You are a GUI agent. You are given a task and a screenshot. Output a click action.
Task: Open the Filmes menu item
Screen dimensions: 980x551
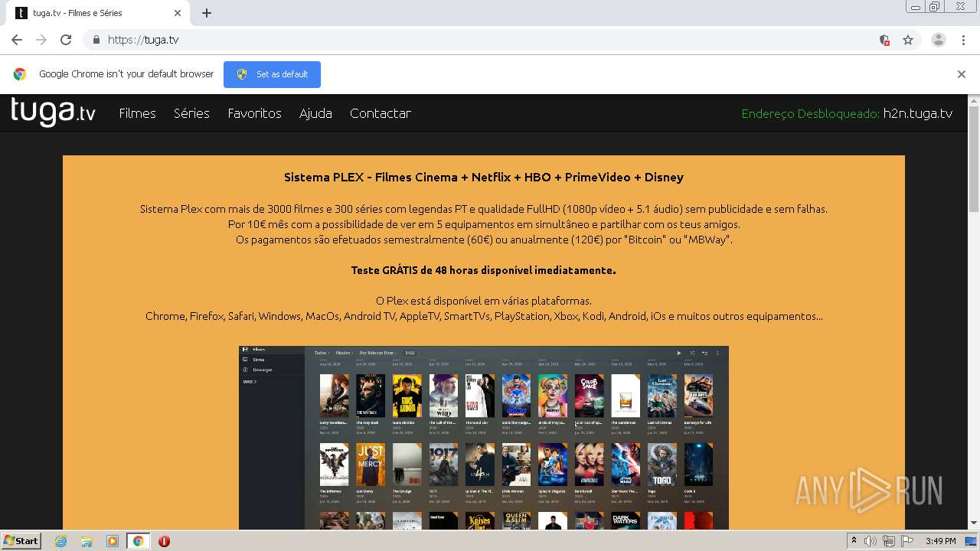point(137,113)
